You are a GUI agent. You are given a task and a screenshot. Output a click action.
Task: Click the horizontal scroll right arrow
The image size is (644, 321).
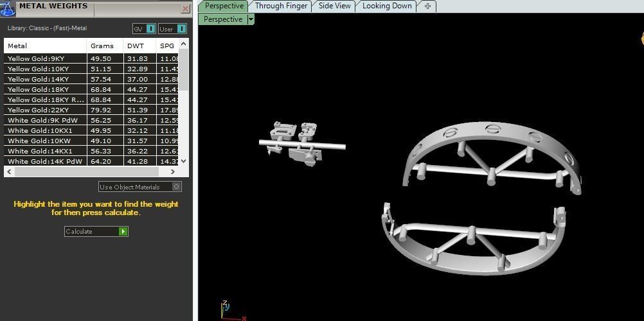coord(173,171)
